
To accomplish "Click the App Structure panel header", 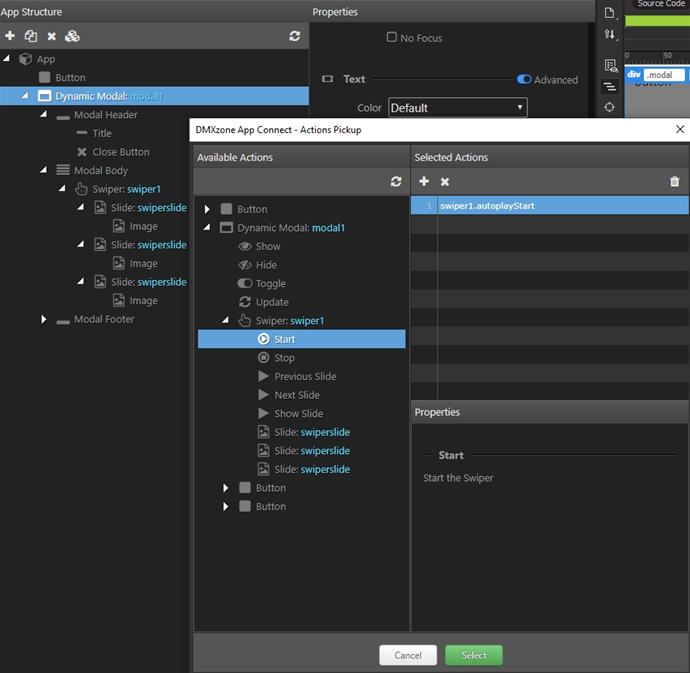I will [x=32, y=12].
